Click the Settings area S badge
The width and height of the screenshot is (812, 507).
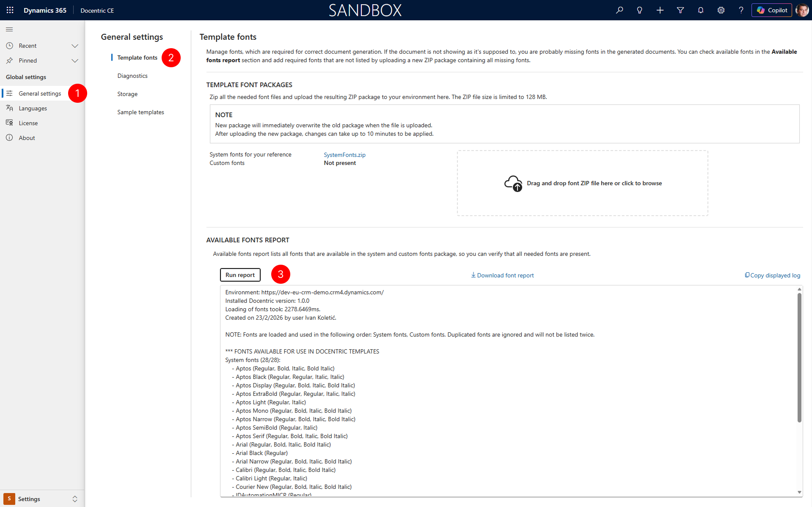coord(9,499)
